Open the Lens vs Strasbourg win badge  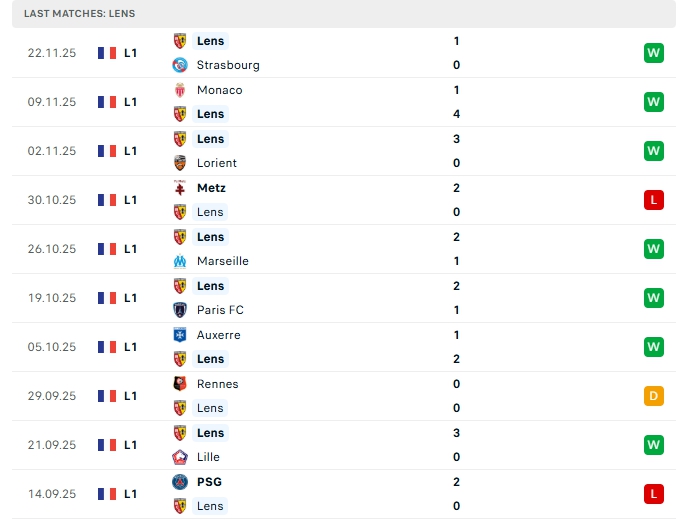(x=654, y=53)
